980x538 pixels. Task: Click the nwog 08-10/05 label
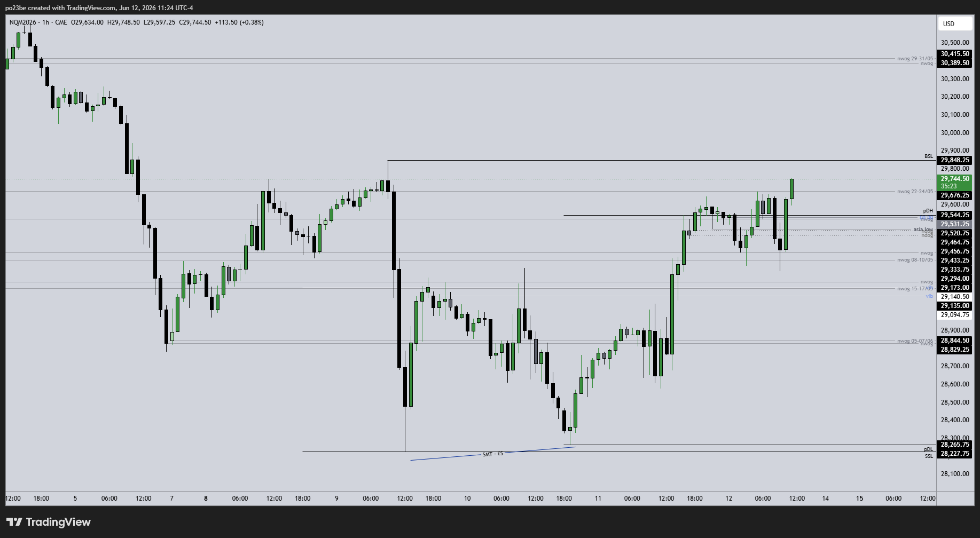[915, 260]
